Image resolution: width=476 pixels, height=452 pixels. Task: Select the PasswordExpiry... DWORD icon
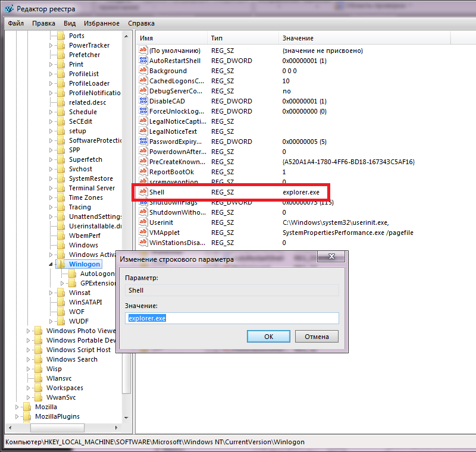click(x=143, y=141)
